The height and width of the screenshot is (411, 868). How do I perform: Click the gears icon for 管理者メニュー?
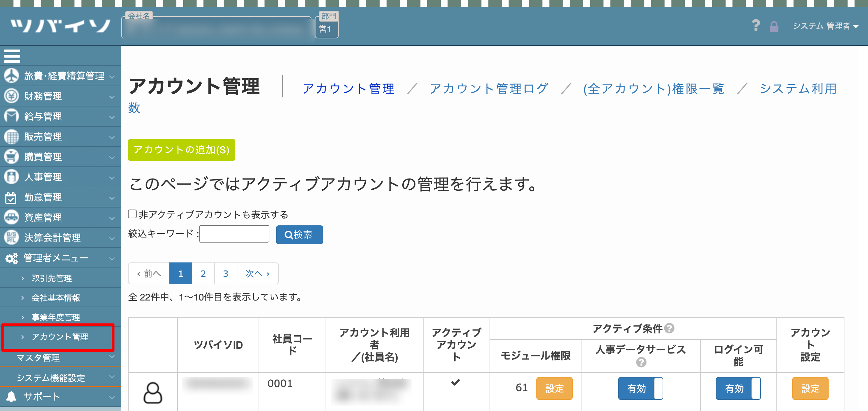tap(11, 258)
